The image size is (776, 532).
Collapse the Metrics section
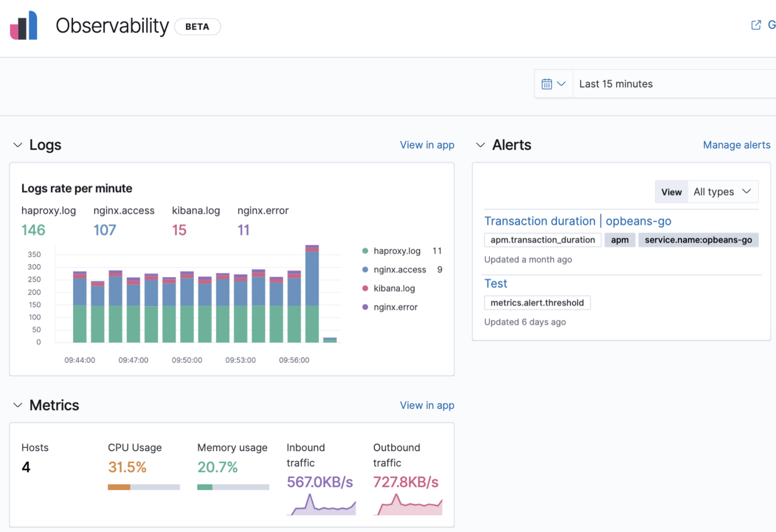(x=17, y=405)
